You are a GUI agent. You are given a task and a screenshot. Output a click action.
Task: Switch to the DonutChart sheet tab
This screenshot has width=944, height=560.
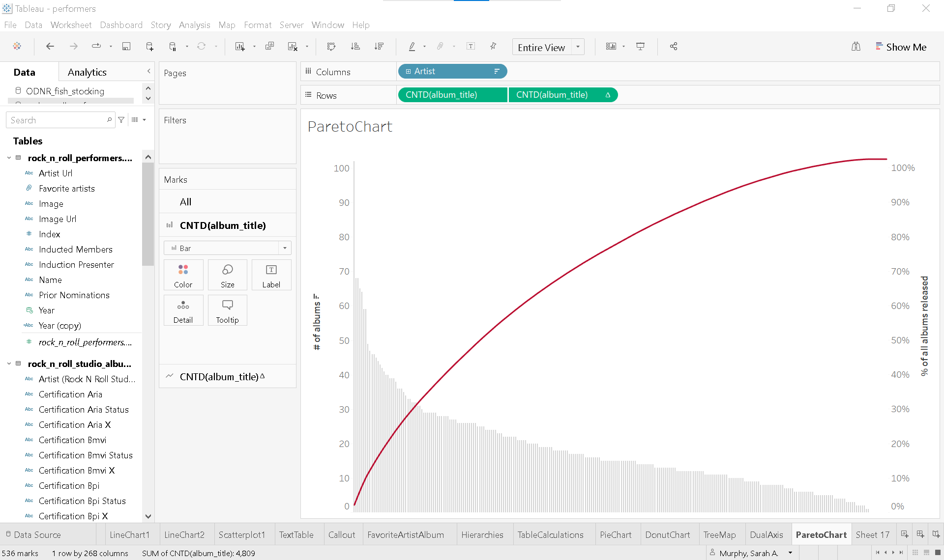[x=667, y=534]
